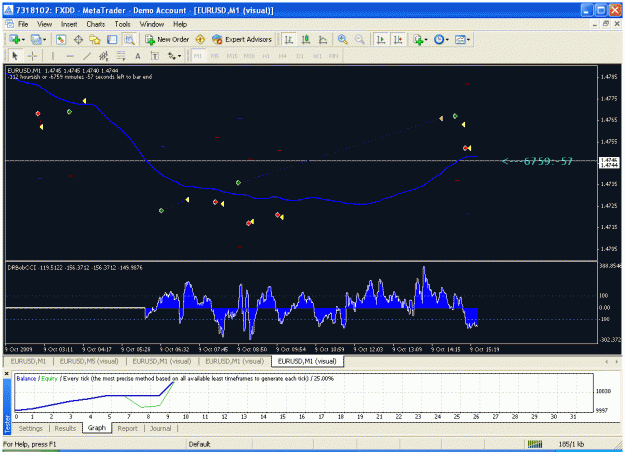Click the 185/1 kb traffic indicator
Image resolution: width=625 pixels, height=452 pixels.
point(571,444)
